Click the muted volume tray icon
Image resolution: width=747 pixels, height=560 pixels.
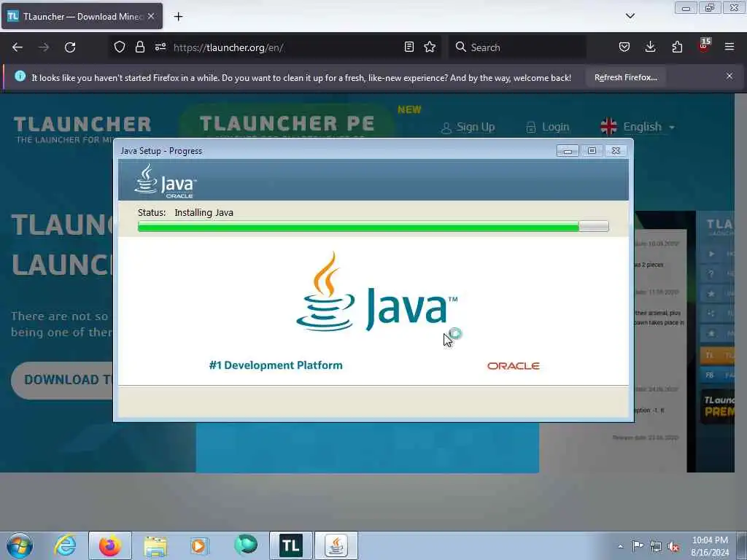(x=673, y=546)
